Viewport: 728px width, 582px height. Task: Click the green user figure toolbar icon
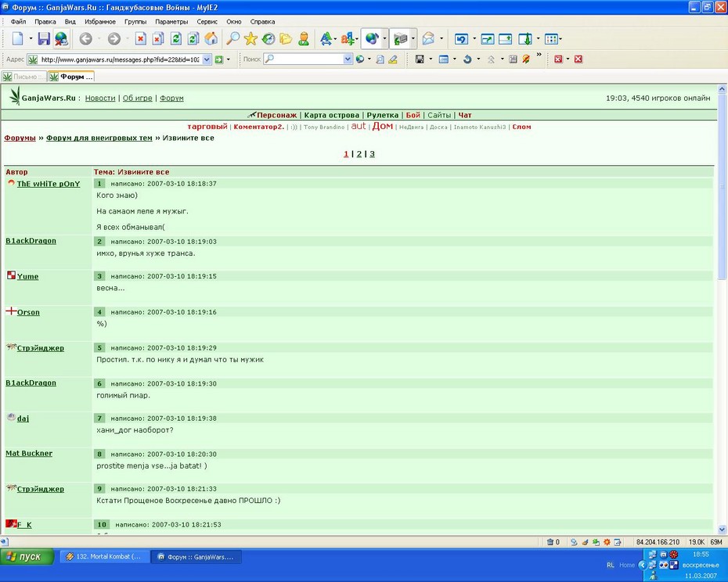click(x=304, y=39)
